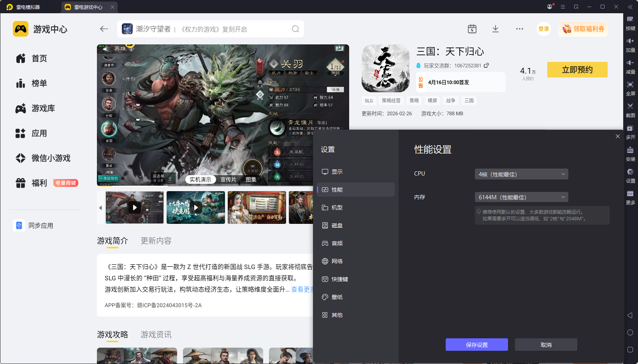This screenshot has height=364, width=638.
Task: Select the 图集 media tab
Action: [x=251, y=179]
